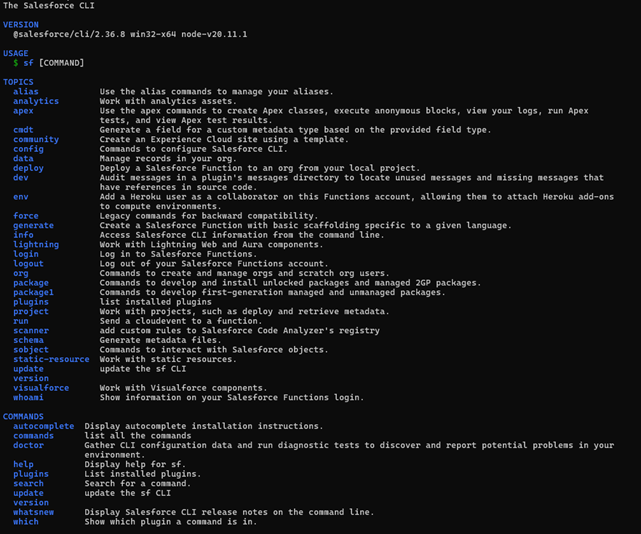Click 'Legacy commands for backward compatibility.' text
The image size is (641, 534).
click(209, 216)
